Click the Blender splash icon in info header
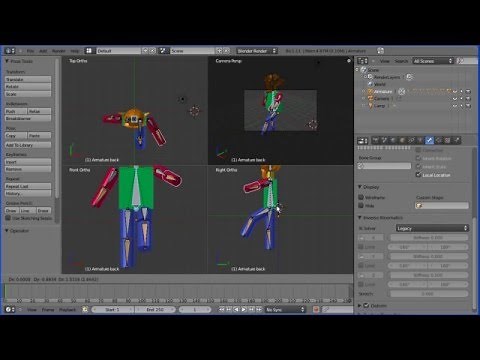 click(x=380, y=51)
